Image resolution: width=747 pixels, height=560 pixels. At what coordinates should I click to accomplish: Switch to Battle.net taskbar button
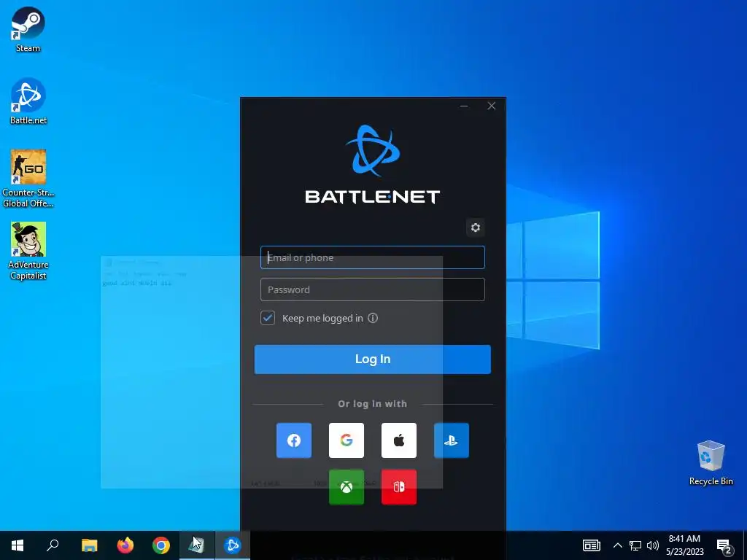pyautogui.click(x=233, y=545)
